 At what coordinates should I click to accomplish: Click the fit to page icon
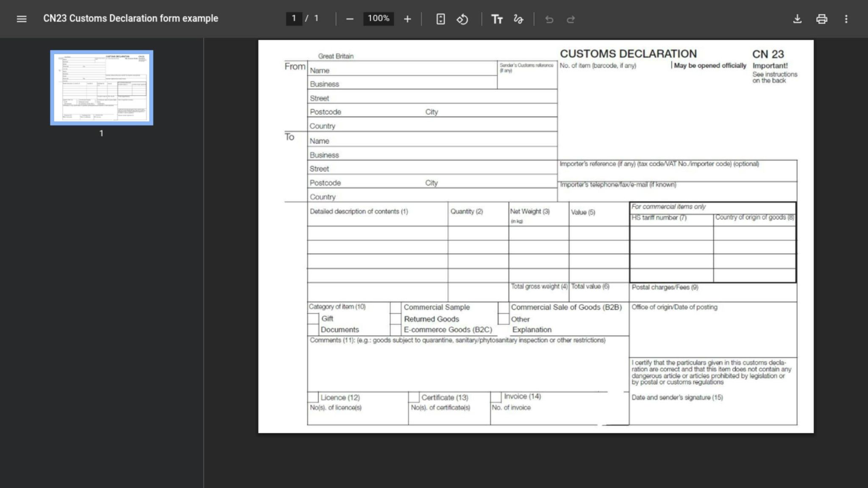[x=441, y=19]
